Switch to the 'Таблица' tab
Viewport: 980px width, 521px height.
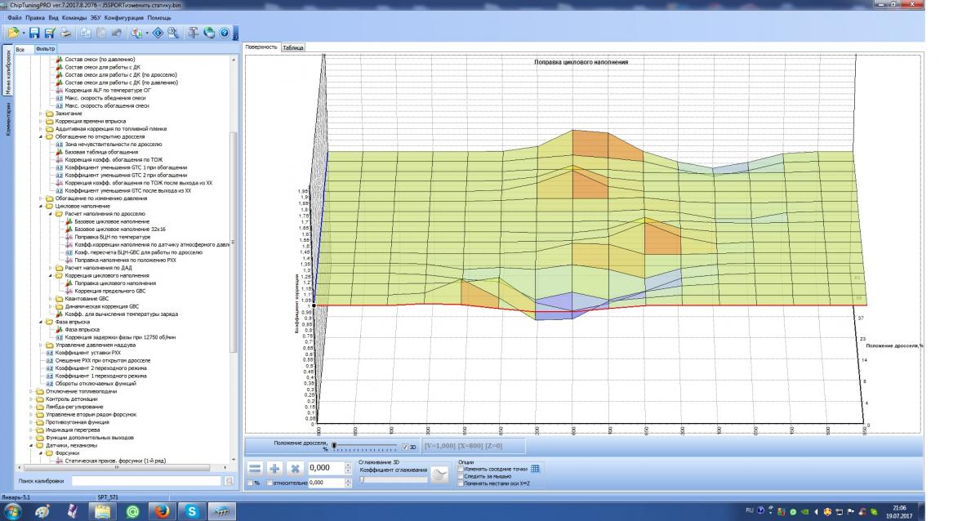(292, 47)
